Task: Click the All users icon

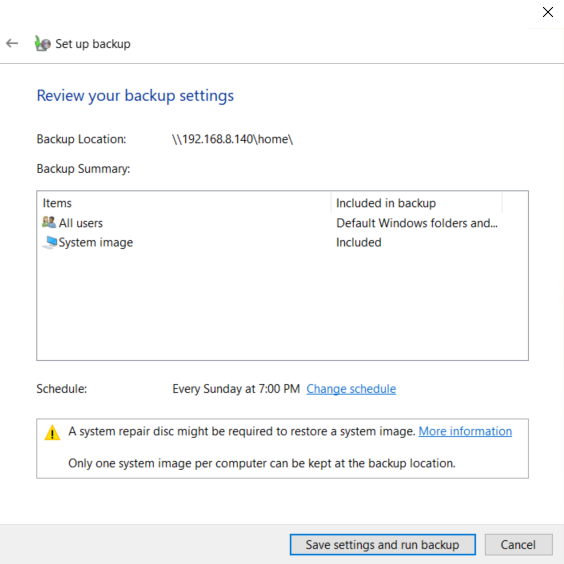Action: pyautogui.click(x=49, y=222)
